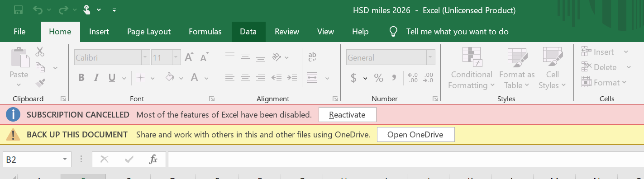The image size is (644, 179).
Task: Click the Name Box showing B2
Action: (x=37, y=160)
